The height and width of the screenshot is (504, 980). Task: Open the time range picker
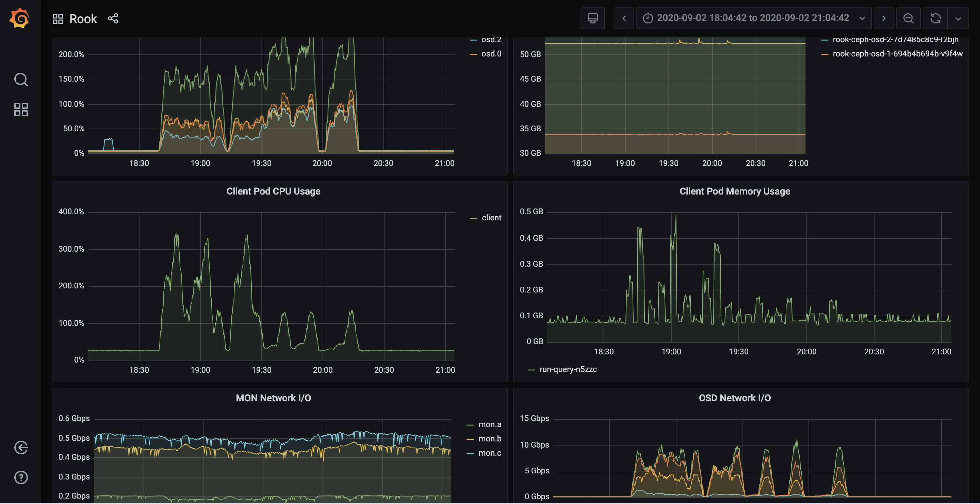point(754,18)
